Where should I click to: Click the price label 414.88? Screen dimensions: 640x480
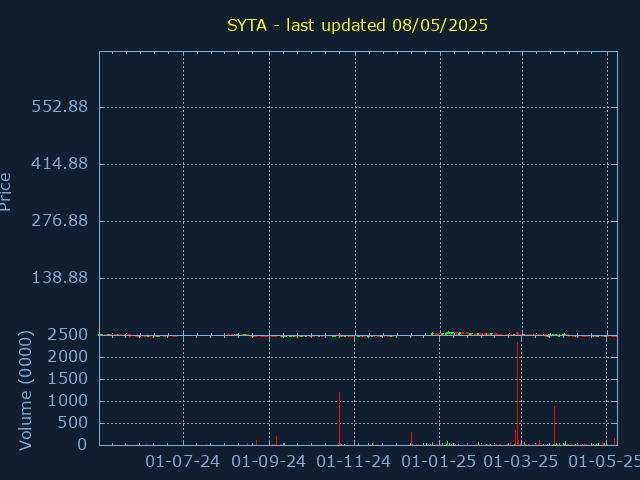pyautogui.click(x=60, y=164)
